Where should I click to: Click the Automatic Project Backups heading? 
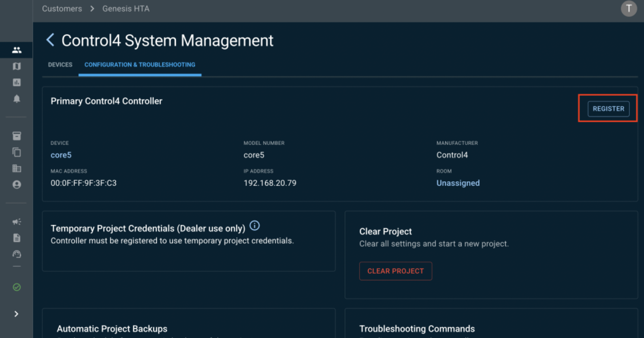coord(112,329)
